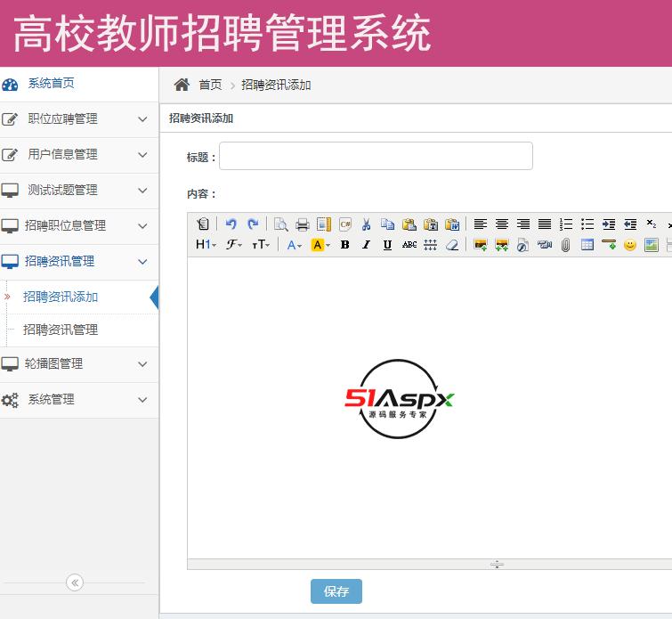
Task: Open the Baidu map or image insert icon
Action: point(652,245)
